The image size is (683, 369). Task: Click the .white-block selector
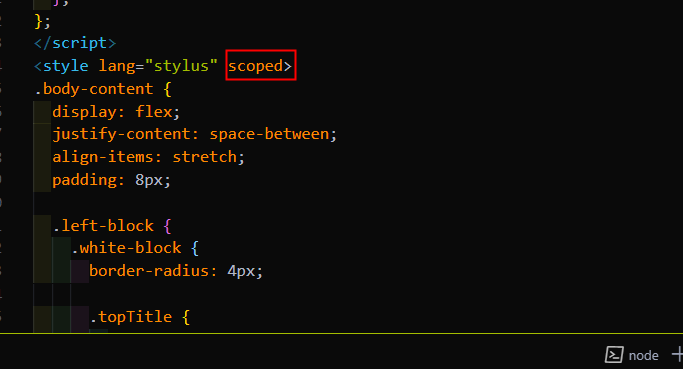pyautogui.click(x=126, y=248)
